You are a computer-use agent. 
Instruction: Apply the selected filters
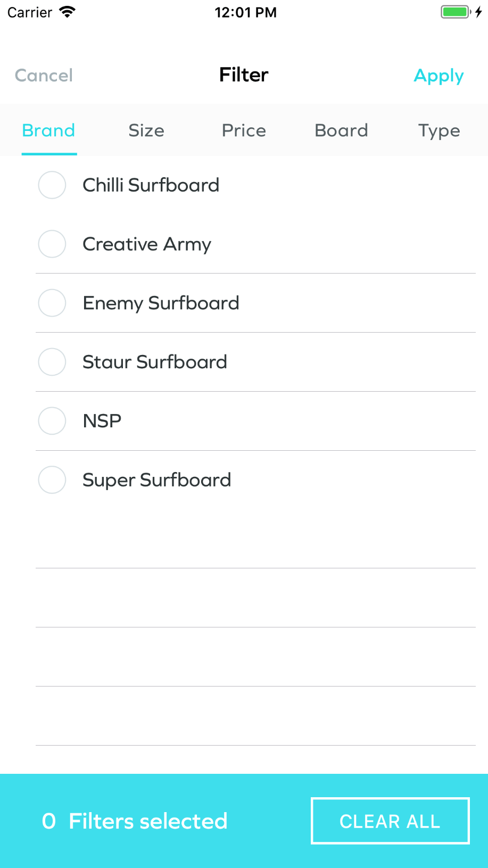(439, 76)
